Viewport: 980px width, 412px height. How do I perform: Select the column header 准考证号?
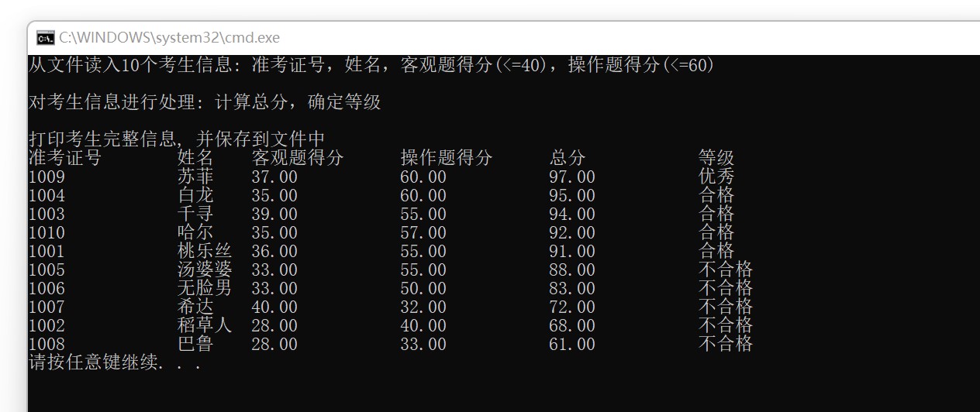(65, 158)
